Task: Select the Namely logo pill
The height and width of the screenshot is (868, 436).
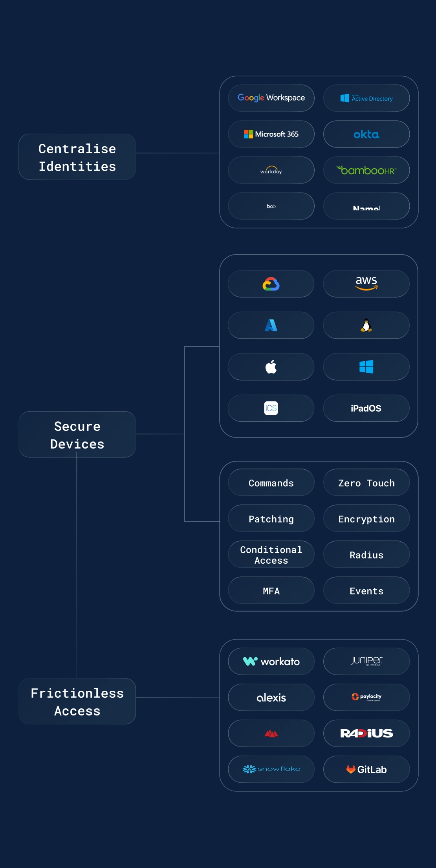Action: 366,206
